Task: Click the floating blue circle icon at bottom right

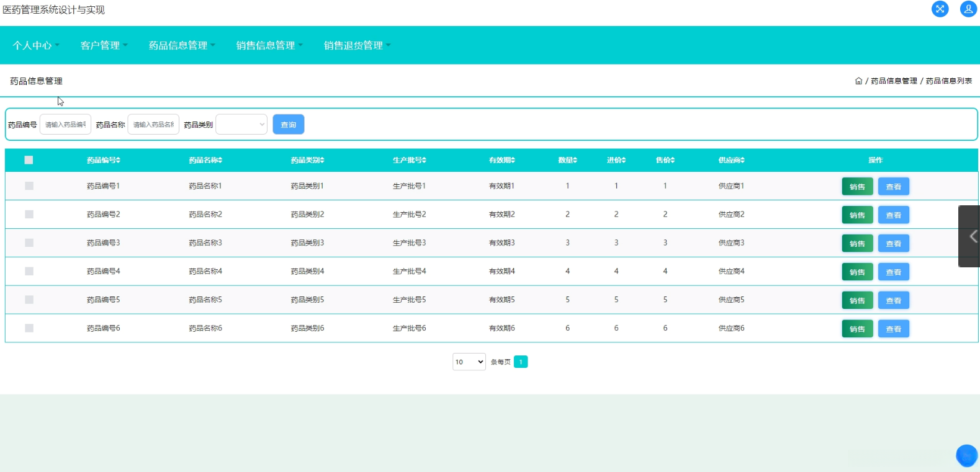Action: tap(966, 456)
